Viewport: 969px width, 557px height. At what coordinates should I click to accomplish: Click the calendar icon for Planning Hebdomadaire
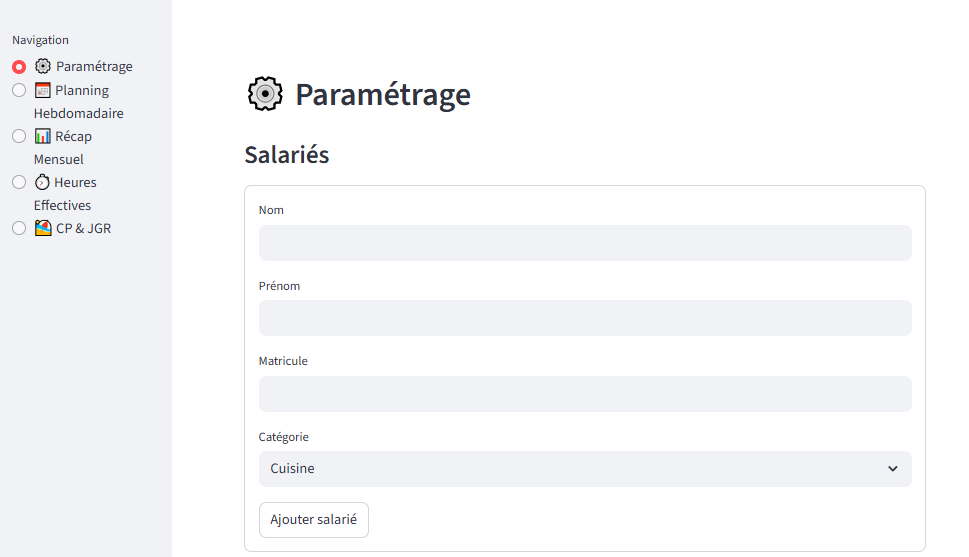[x=42, y=90]
